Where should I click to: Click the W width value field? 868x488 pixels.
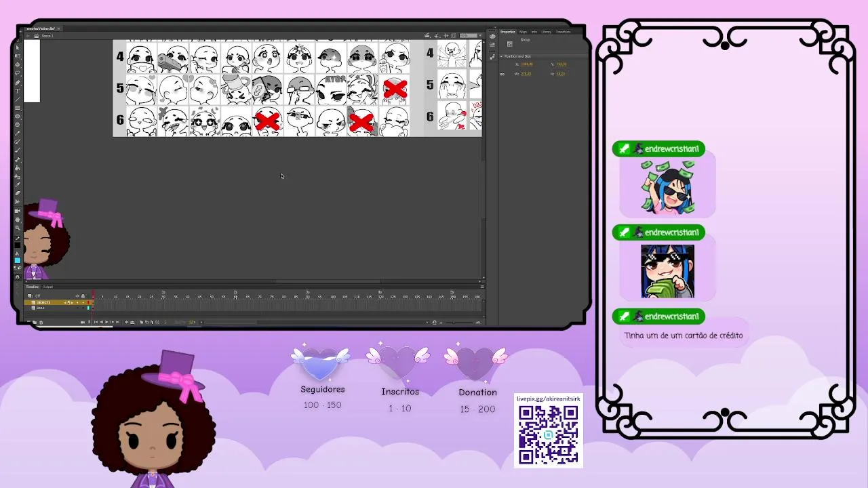[x=526, y=74]
